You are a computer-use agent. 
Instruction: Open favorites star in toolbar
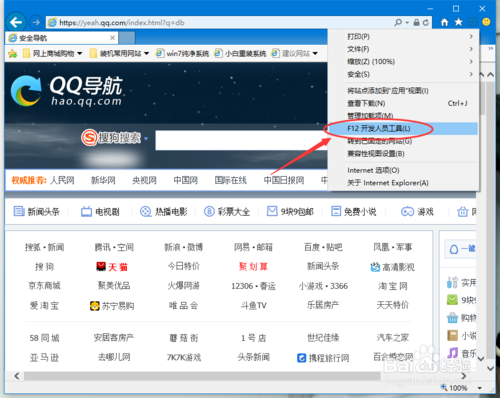459,22
